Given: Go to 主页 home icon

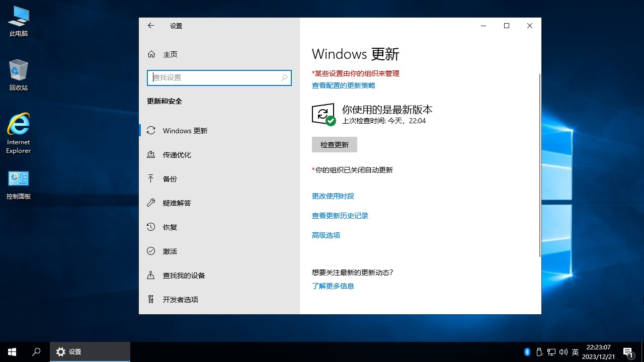Looking at the screenshot, I should [x=151, y=54].
